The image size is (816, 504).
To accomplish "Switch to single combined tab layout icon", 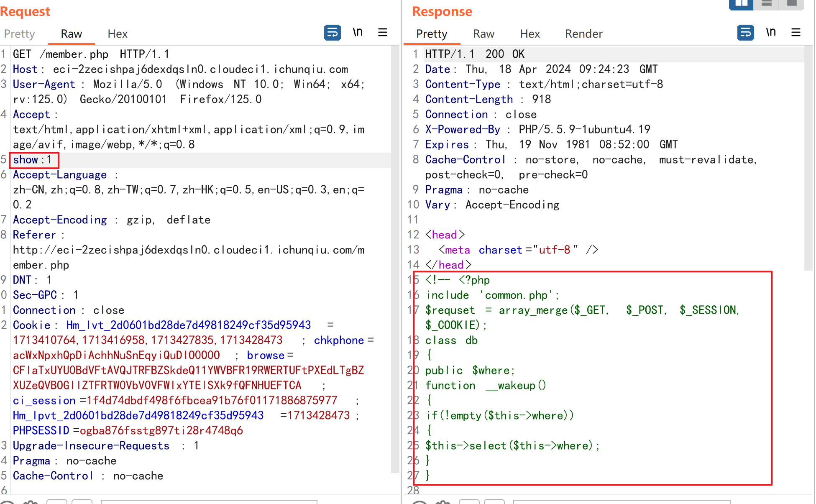I will 791,4.
